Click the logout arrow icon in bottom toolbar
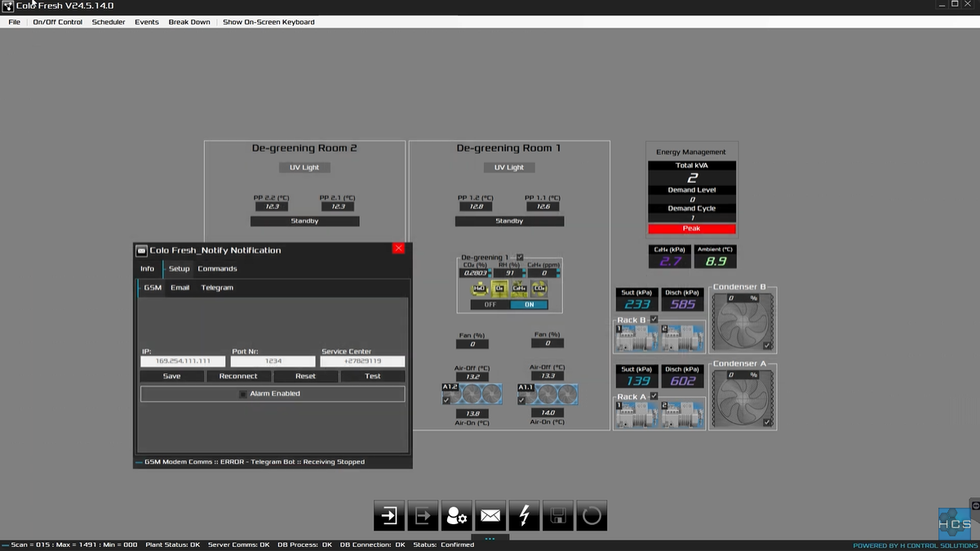Image resolution: width=980 pixels, height=551 pixels. 423,516
